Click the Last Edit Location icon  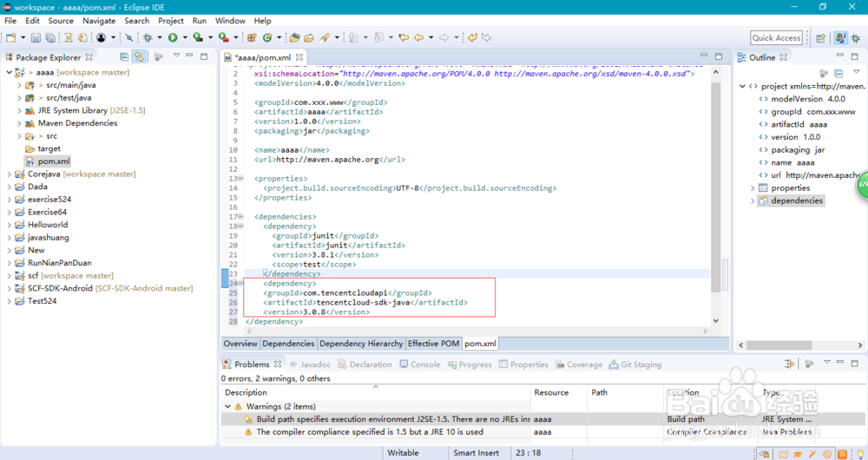(404, 37)
